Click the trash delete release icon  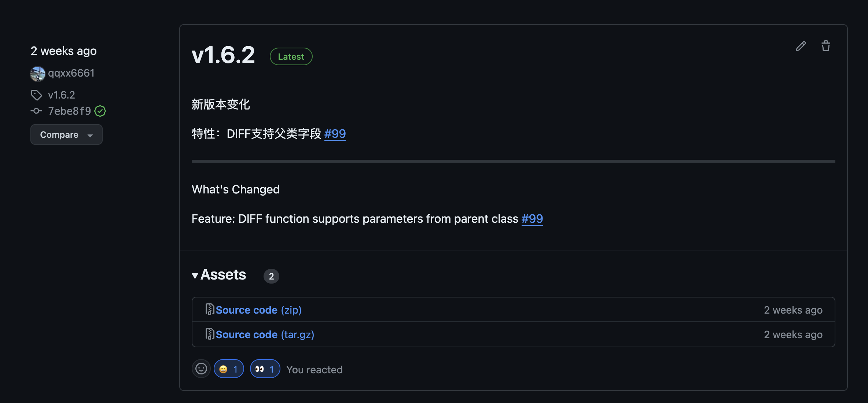coord(826,46)
